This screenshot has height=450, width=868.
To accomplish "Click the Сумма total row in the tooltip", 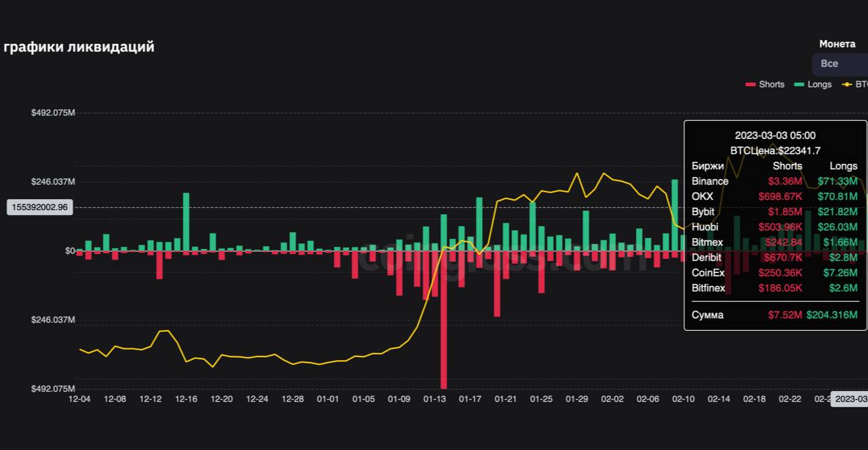I will [x=774, y=315].
